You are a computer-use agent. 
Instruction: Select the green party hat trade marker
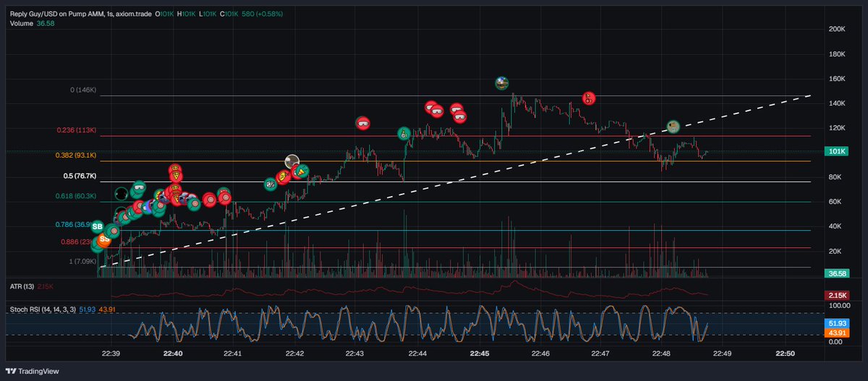click(x=301, y=171)
